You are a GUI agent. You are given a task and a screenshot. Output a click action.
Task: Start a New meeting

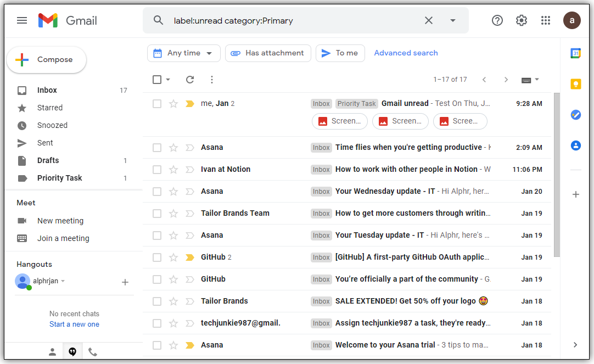click(x=60, y=221)
